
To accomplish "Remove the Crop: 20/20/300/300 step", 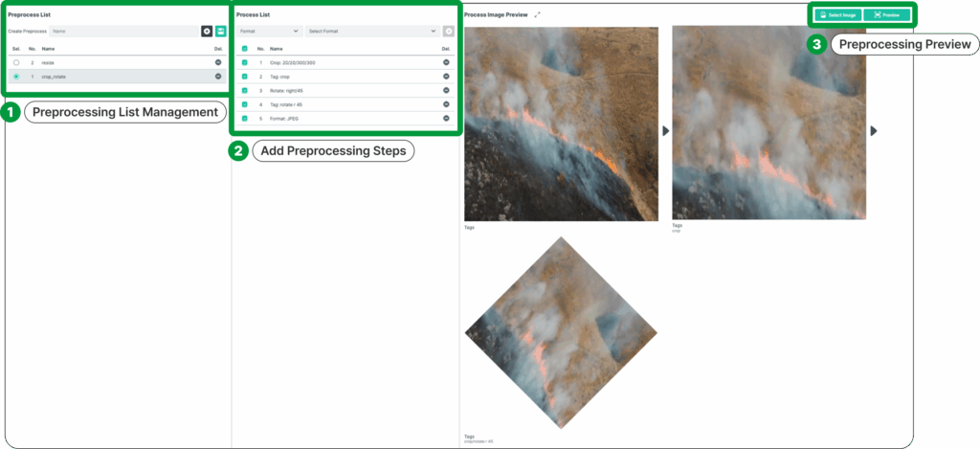I will tap(446, 62).
